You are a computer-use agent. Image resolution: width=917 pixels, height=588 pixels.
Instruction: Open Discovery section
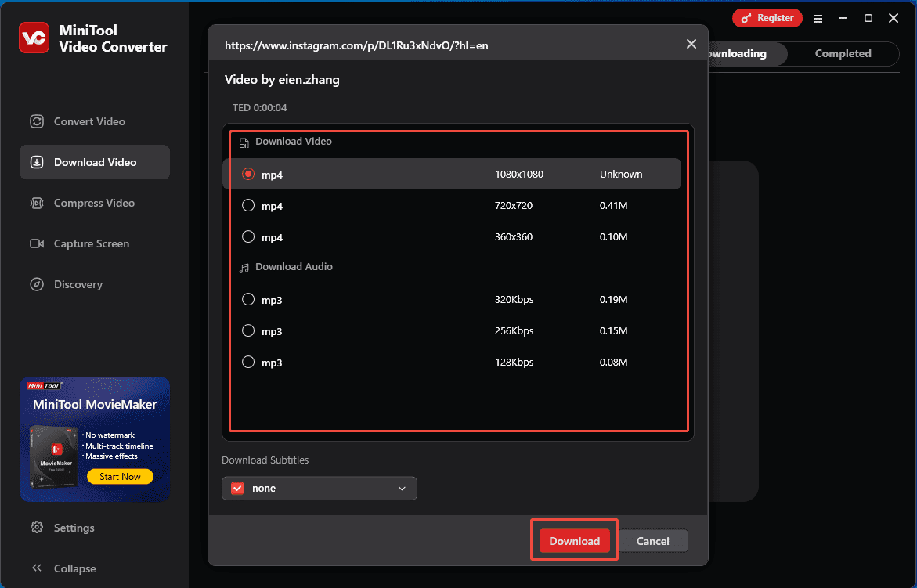point(95,285)
